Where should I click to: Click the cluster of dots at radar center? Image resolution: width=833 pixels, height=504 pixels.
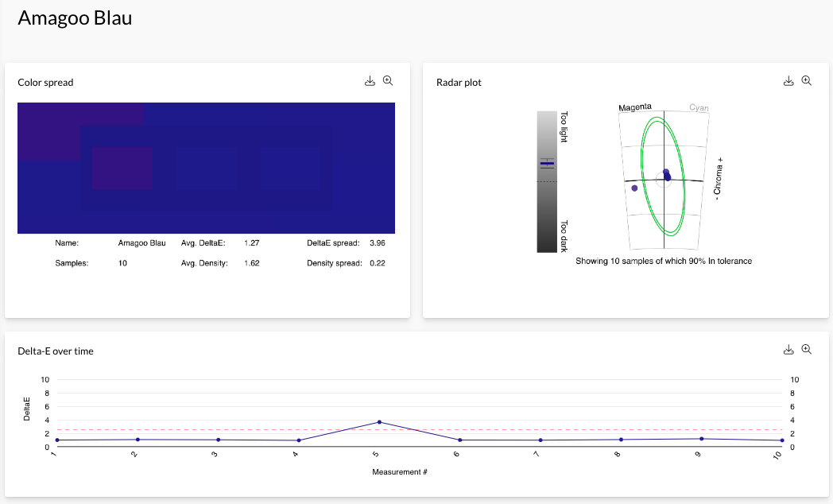[x=667, y=176]
